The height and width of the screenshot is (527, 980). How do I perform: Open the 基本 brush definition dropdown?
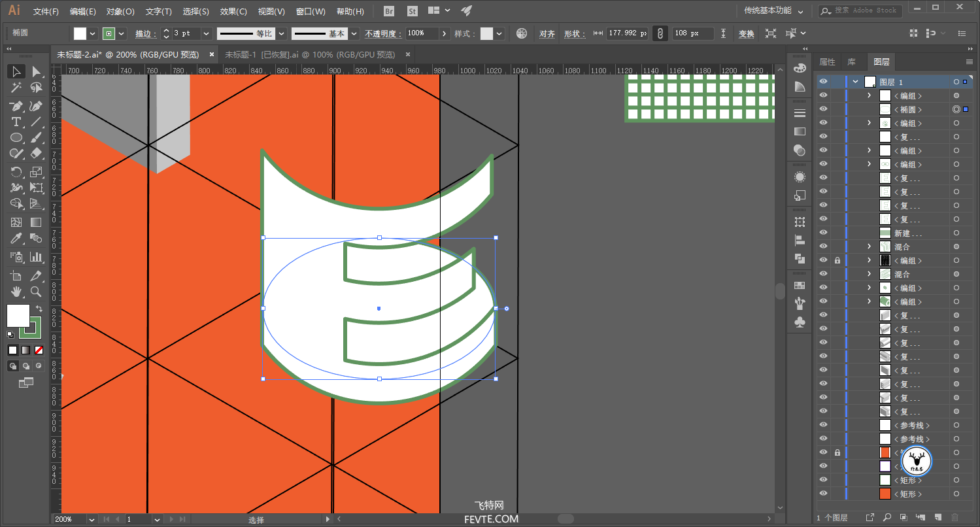coord(354,33)
